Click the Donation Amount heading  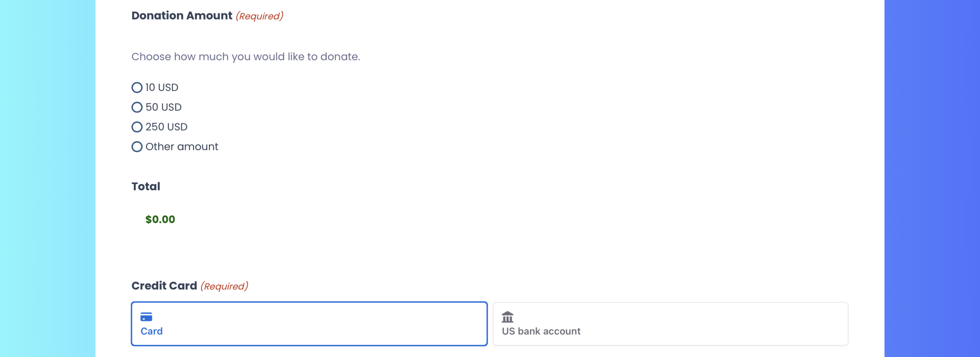tap(181, 16)
